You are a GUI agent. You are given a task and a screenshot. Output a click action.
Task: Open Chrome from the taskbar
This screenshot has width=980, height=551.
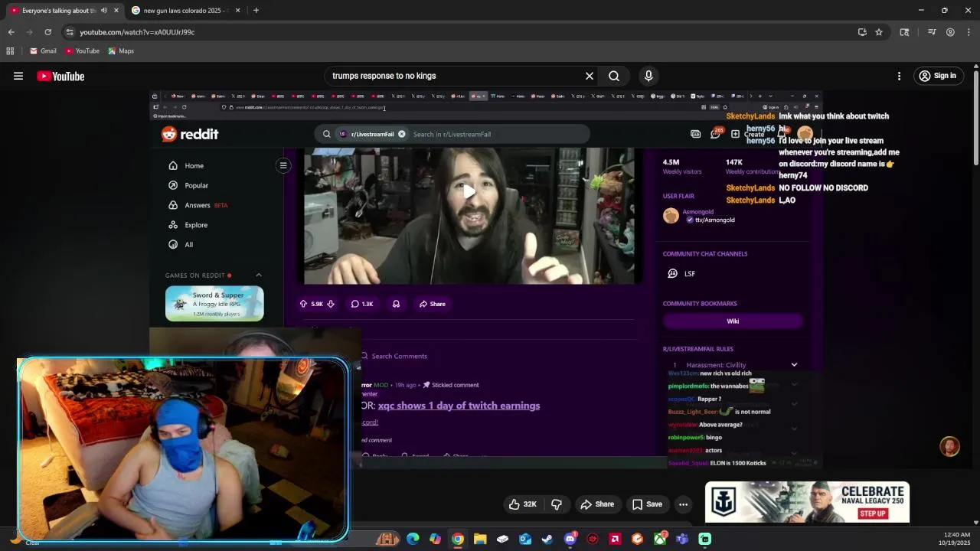(x=457, y=539)
